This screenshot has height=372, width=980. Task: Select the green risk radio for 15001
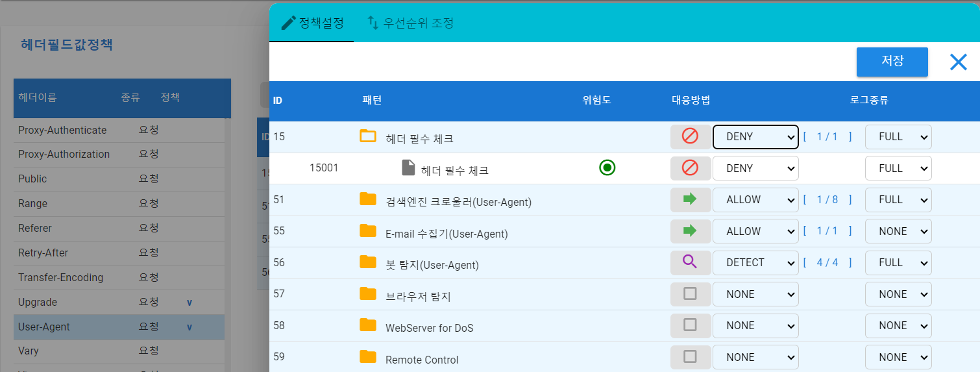pyautogui.click(x=607, y=168)
